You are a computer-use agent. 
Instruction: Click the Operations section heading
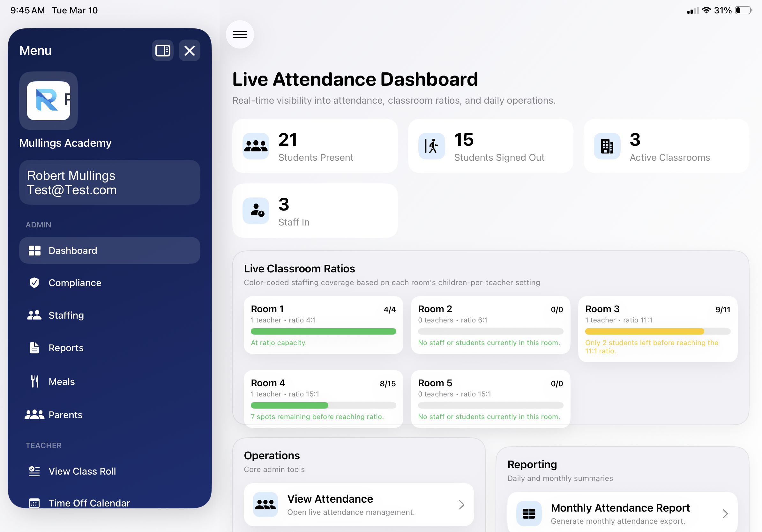click(272, 456)
